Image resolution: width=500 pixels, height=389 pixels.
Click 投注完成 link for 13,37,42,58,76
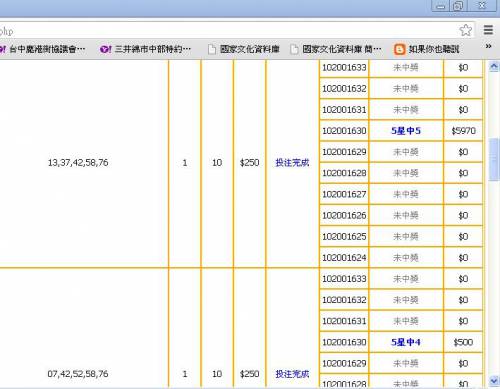pyautogui.click(x=292, y=163)
